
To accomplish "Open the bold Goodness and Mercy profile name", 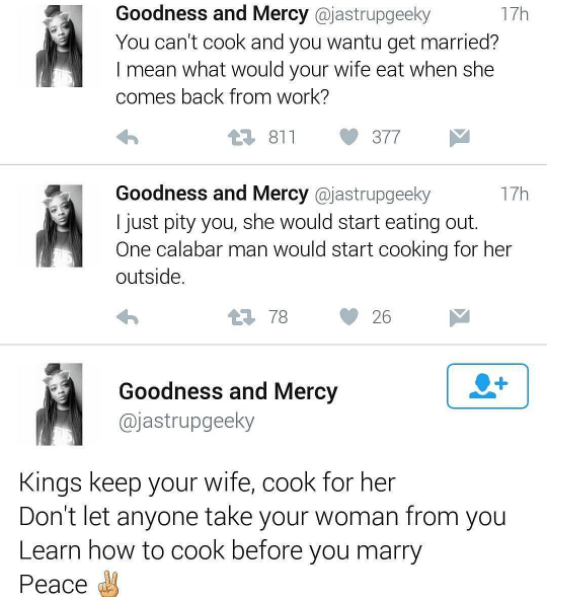I will (228, 391).
